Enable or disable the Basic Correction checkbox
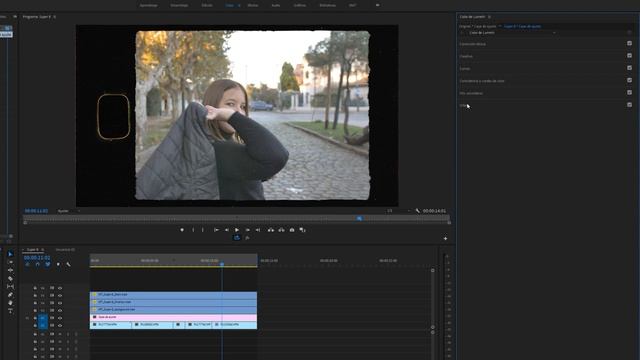 (x=629, y=43)
